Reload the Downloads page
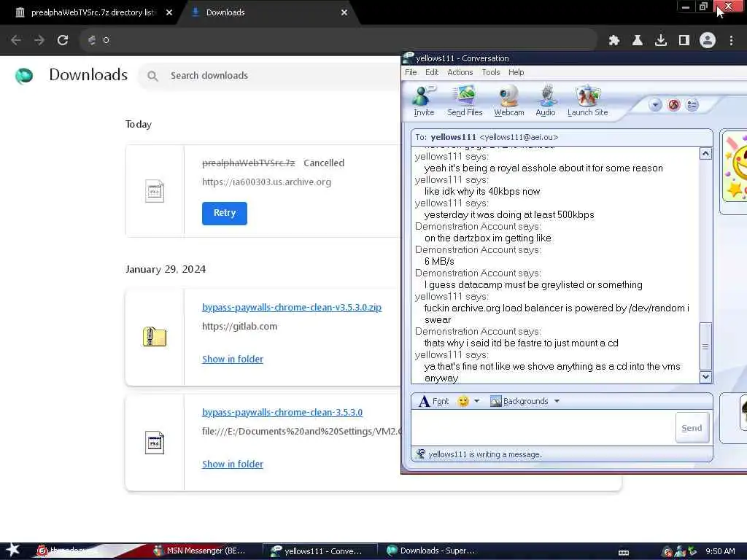The width and height of the screenshot is (747, 560). (63, 40)
